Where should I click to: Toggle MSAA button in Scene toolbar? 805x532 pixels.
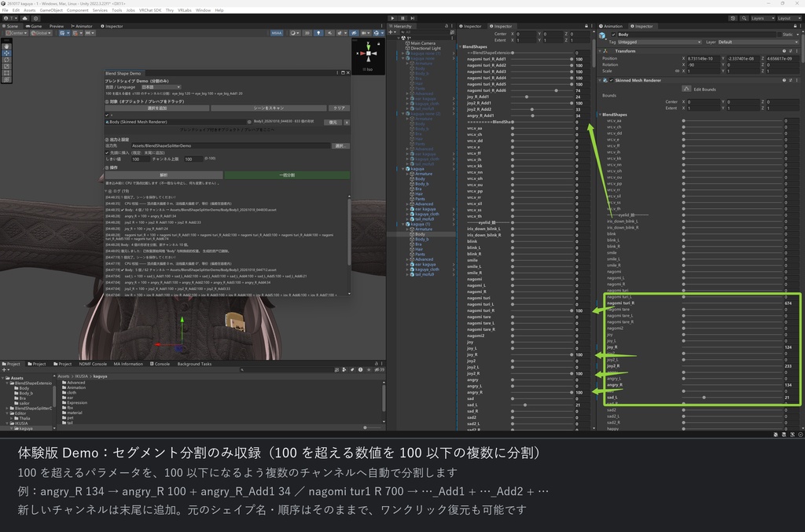coord(276,33)
